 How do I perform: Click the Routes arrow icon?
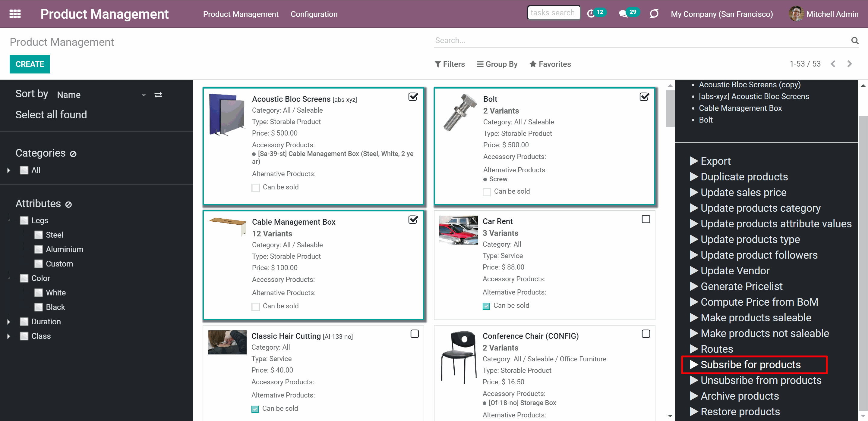(x=693, y=349)
